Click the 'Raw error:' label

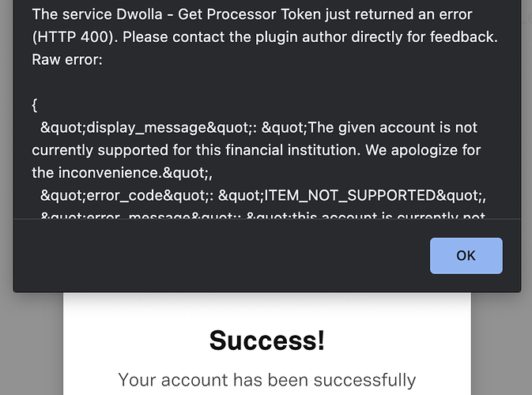67,60
